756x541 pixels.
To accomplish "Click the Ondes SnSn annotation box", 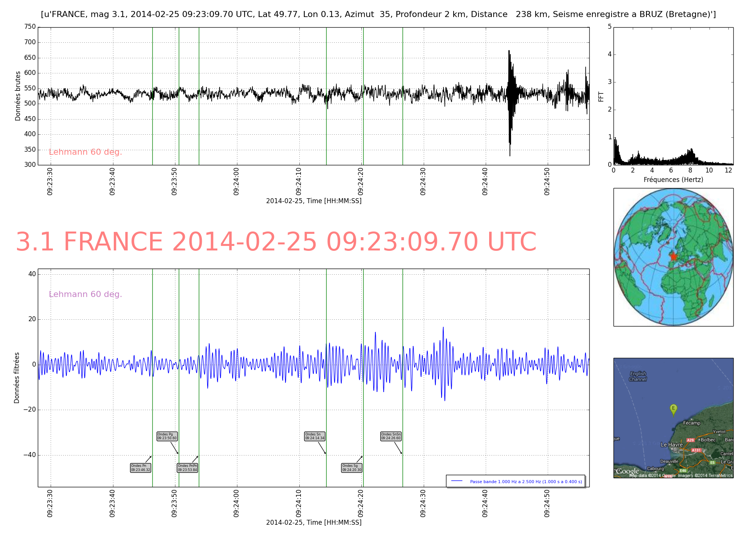I will click(x=391, y=436).
